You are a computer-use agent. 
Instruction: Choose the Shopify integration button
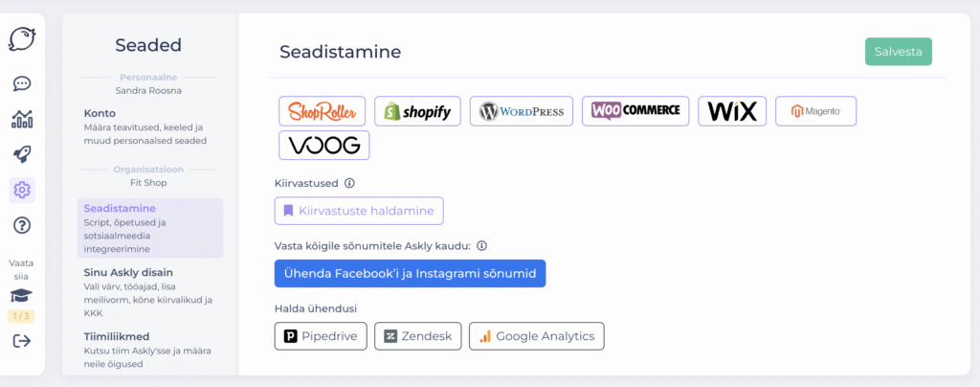pyautogui.click(x=418, y=111)
